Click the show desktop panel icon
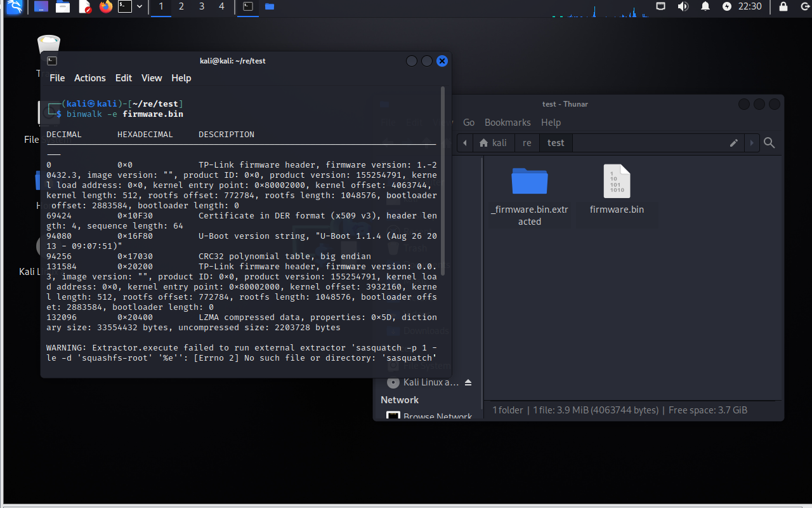Viewport: 812px width, 508px height. coord(41,7)
